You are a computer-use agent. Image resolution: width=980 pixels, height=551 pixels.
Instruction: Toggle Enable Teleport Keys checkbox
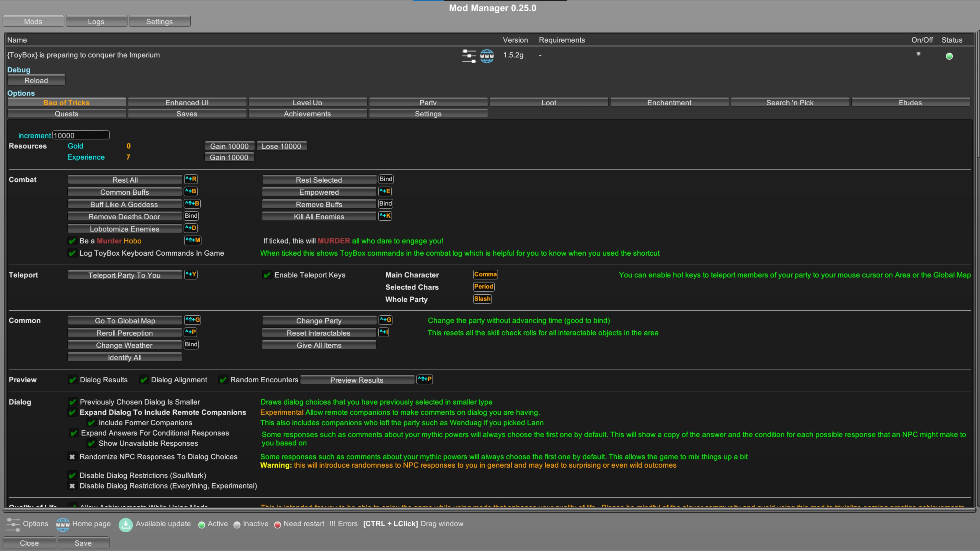pyautogui.click(x=267, y=275)
